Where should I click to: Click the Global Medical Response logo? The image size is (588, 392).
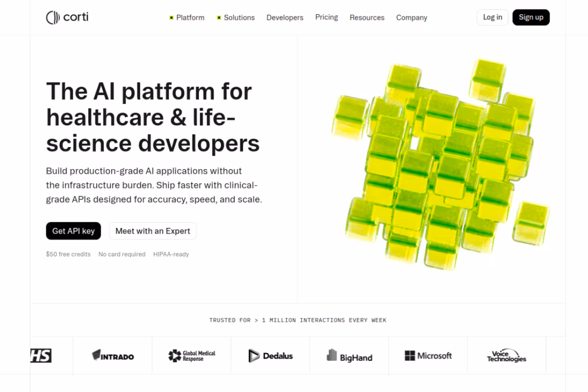192,356
